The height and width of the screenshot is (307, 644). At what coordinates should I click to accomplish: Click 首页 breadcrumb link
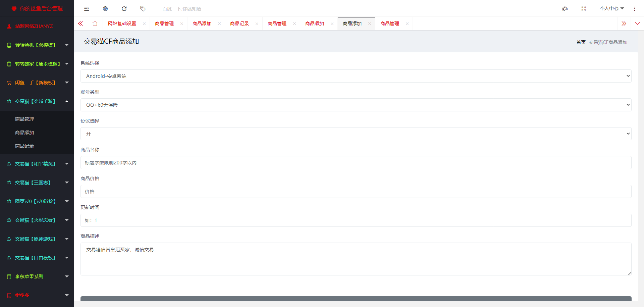[x=581, y=42]
